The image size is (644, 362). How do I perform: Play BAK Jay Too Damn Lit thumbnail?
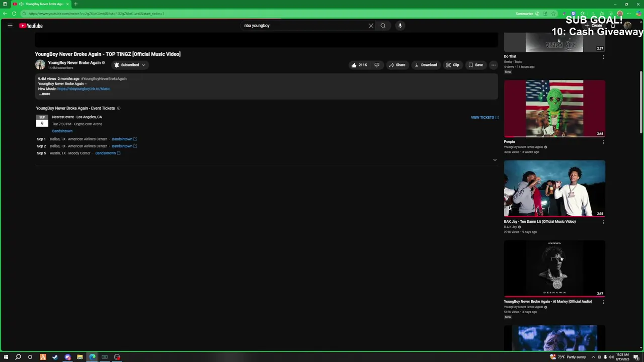[x=554, y=189]
